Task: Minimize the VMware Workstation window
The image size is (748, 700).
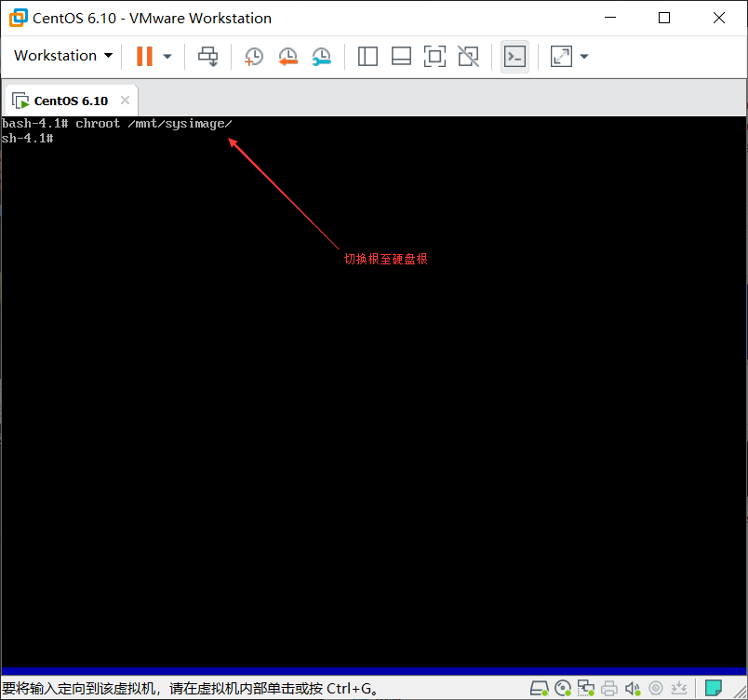Action: [x=610, y=18]
